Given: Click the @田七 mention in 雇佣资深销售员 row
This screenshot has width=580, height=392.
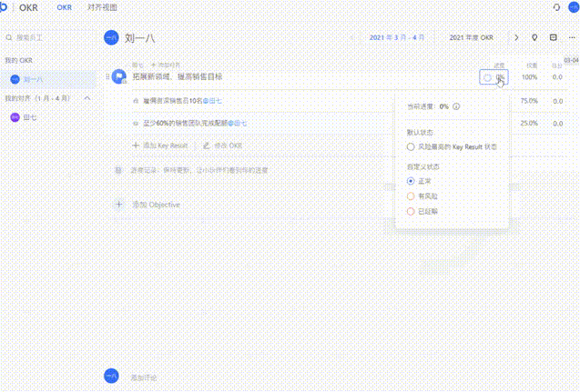Looking at the screenshot, I should pos(212,101).
